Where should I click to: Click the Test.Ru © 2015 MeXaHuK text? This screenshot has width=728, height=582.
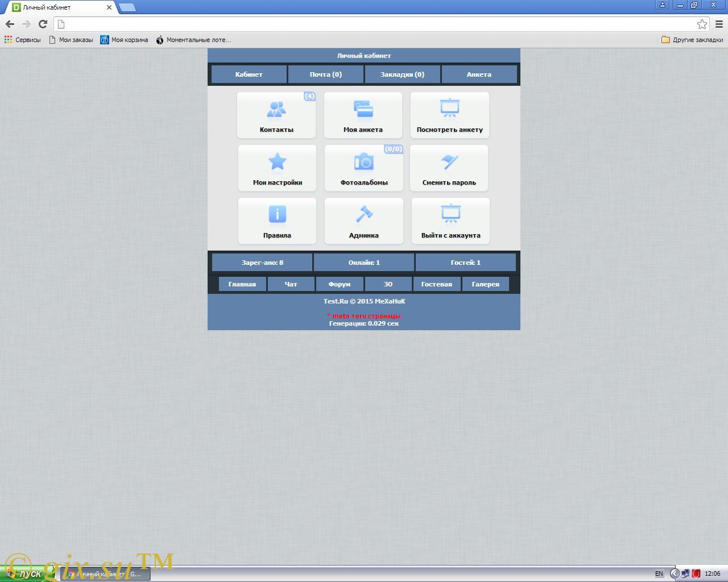[x=364, y=301]
